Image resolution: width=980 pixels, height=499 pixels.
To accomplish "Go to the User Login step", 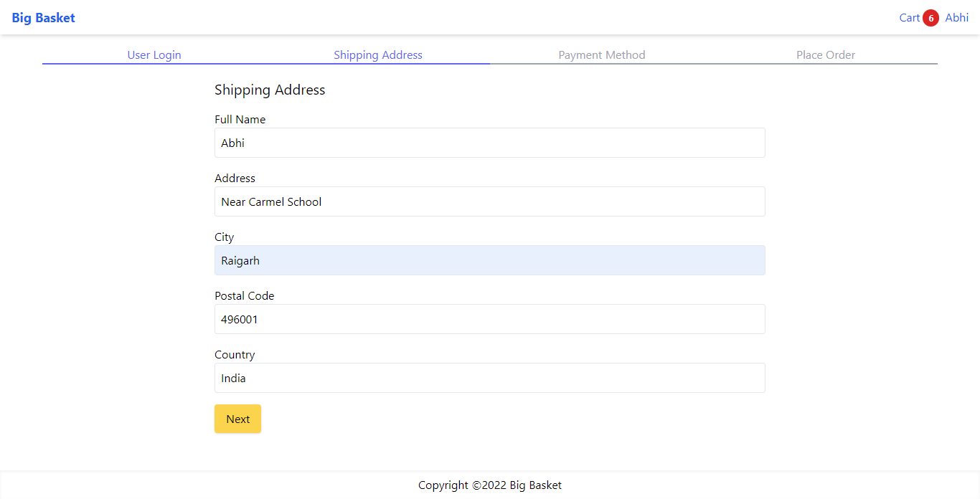I will pyautogui.click(x=154, y=55).
